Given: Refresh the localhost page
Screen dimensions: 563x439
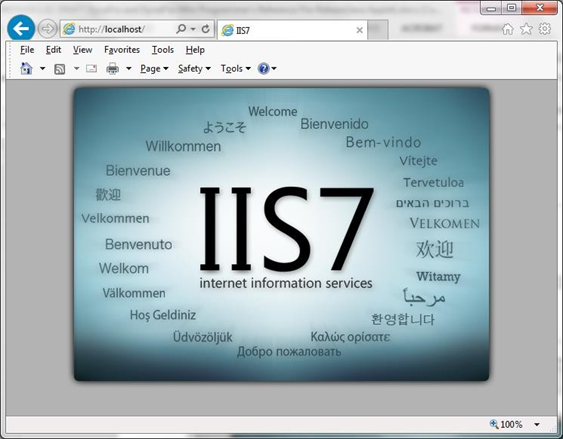Looking at the screenshot, I should (205, 29).
